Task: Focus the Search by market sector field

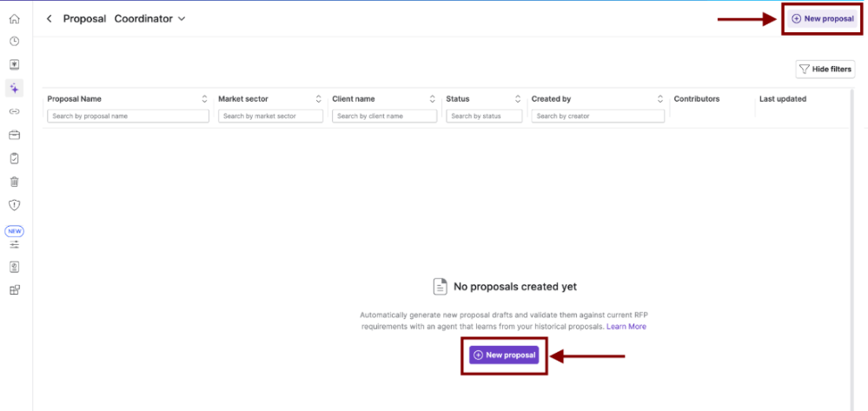Action: click(x=271, y=116)
